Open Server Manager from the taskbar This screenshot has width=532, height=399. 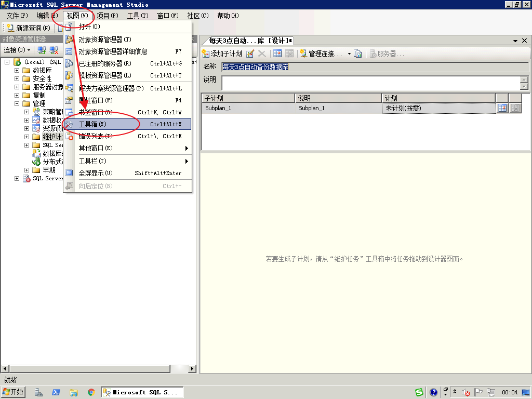pos(38,393)
